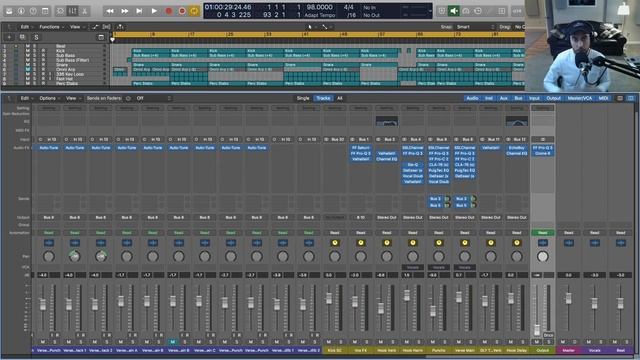This screenshot has height=360, width=640.
Task: Toggle the Flex icon in Tracks menu bar
Action: [107, 27]
